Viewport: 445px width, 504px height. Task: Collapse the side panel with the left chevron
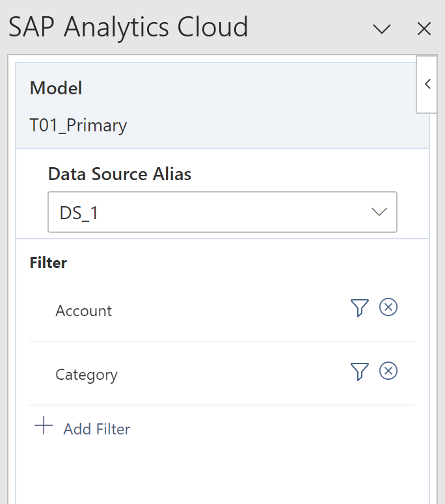click(427, 84)
